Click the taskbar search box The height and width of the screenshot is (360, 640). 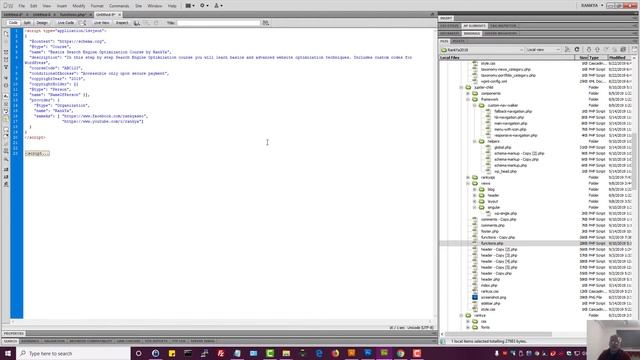pyautogui.click(x=73, y=353)
